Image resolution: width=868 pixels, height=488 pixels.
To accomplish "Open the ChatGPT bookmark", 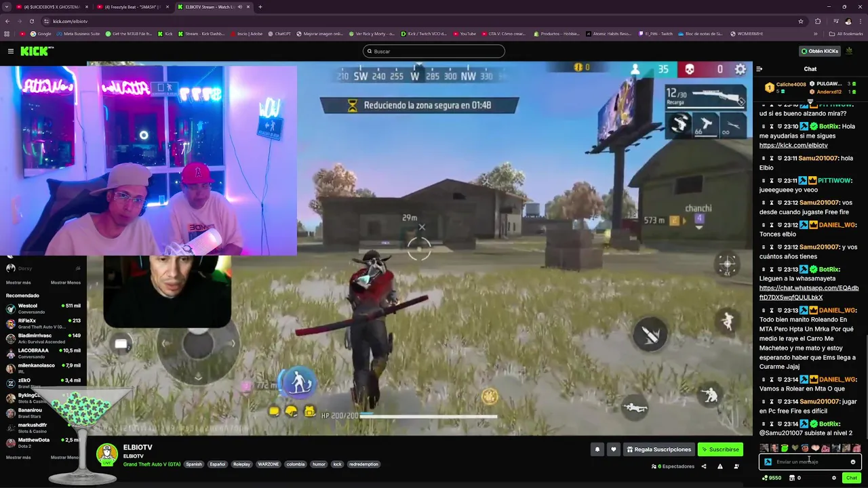I will [x=279, y=34].
